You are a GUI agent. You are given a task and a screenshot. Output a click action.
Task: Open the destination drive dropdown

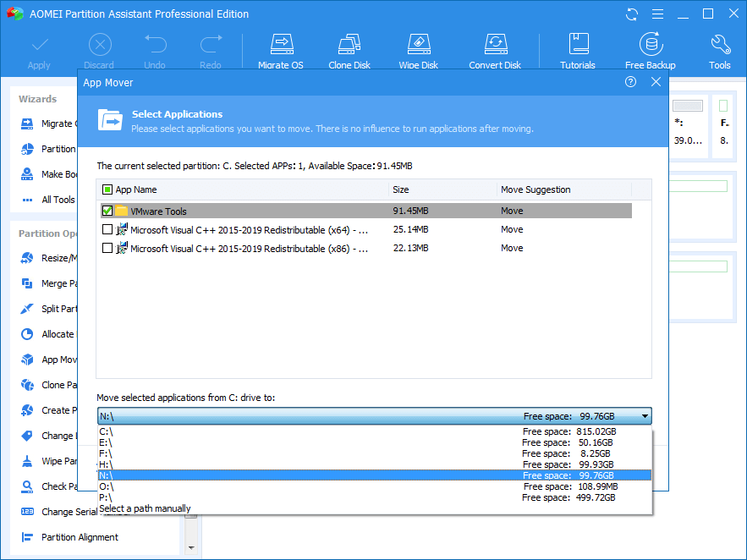(645, 415)
